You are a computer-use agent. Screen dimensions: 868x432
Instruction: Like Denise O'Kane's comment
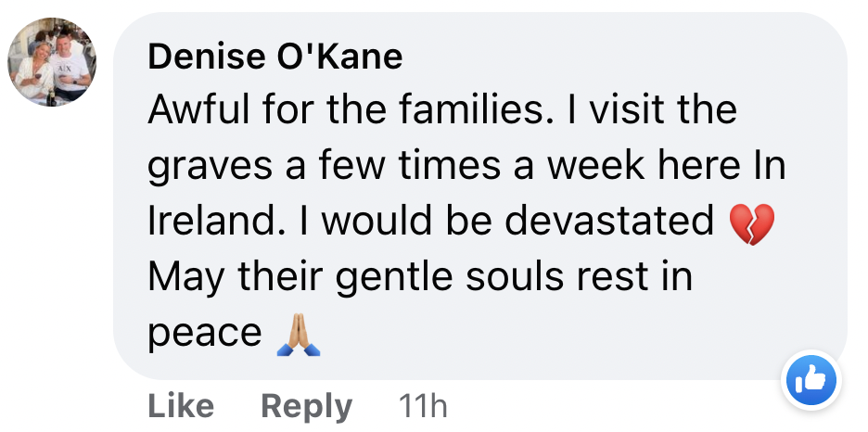pyautogui.click(x=180, y=406)
